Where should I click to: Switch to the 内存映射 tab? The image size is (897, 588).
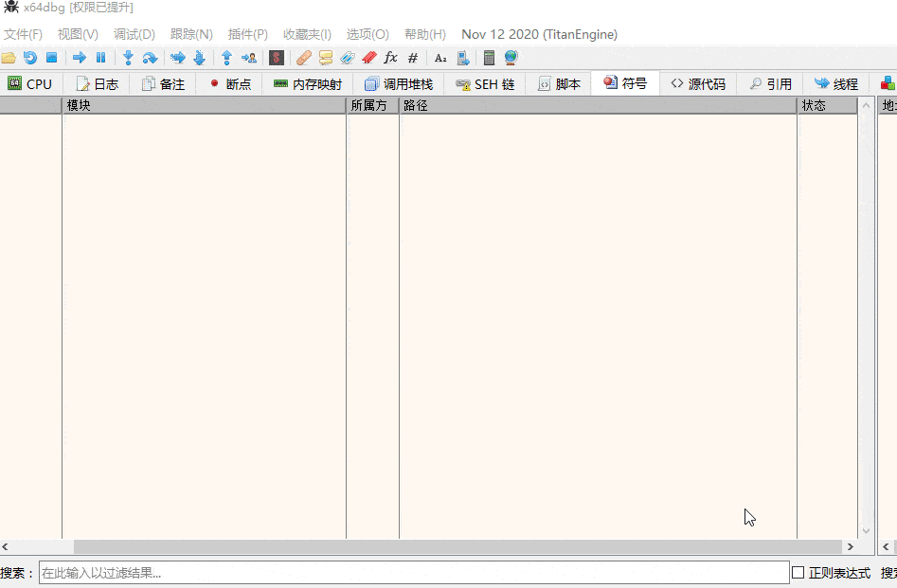coord(308,84)
